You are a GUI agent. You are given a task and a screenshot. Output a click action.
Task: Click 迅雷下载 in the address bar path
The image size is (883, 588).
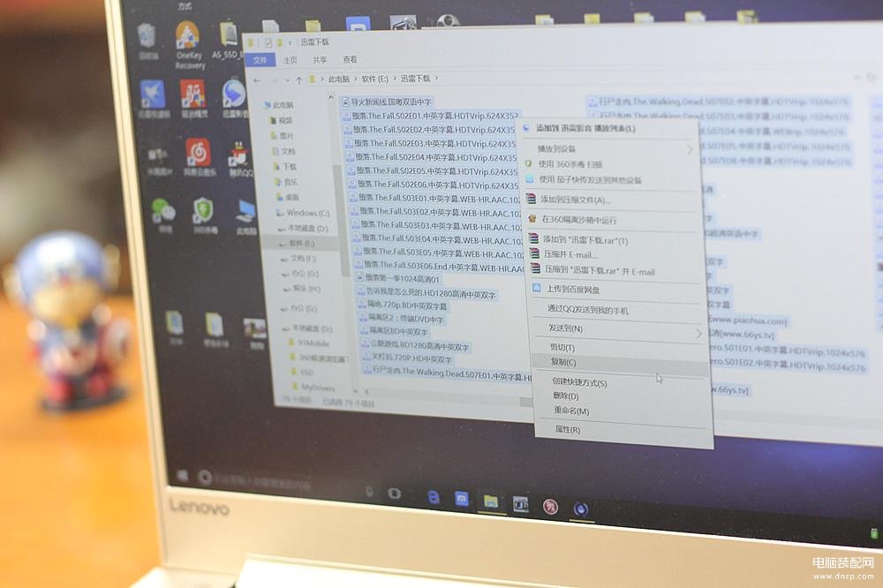[416, 79]
